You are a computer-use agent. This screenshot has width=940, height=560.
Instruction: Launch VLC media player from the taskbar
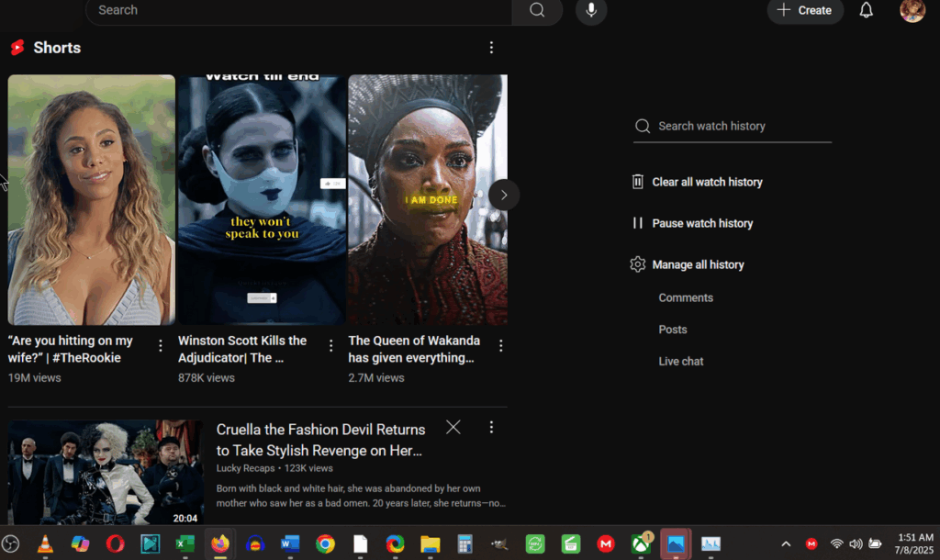(45, 543)
